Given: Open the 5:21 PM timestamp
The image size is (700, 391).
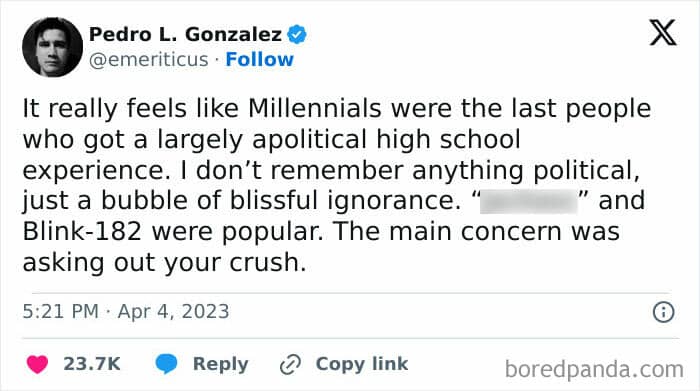Looking at the screenshot, I should click(x=61, y=312).
